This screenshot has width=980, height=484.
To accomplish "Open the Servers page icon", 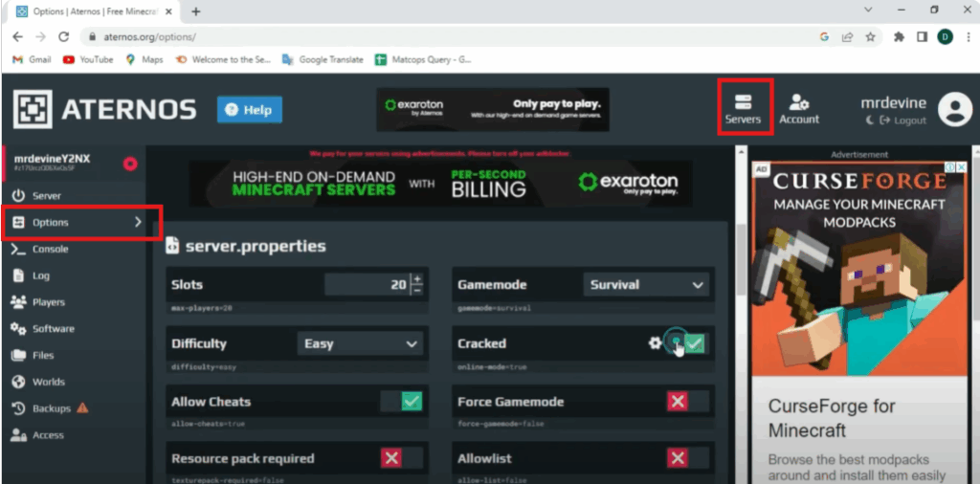I will [x=743, y=101].
